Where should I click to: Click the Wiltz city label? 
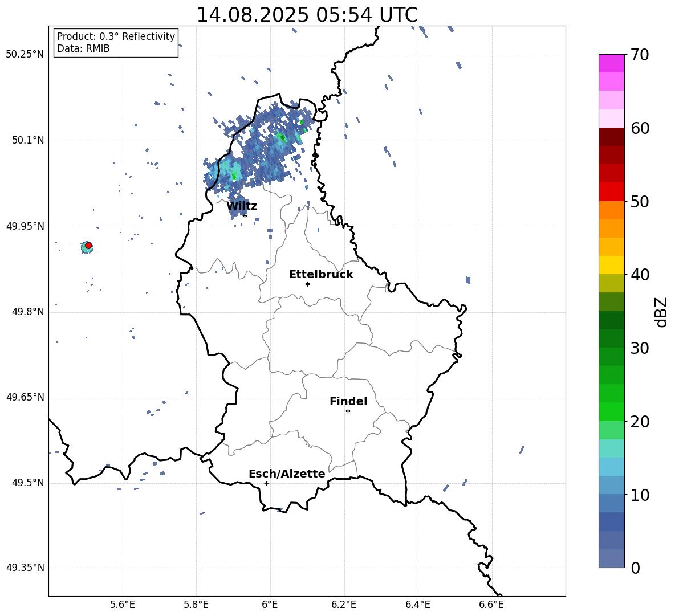[242, 206]
